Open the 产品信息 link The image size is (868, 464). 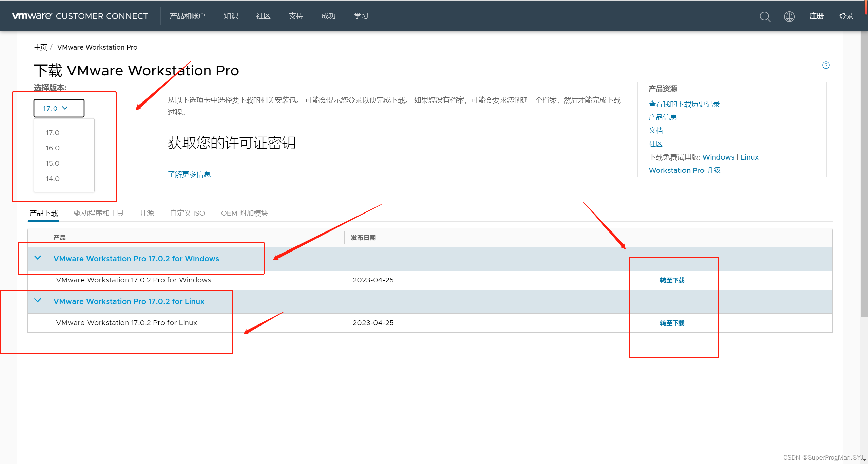pyautogui.click(x=663, y=117)
